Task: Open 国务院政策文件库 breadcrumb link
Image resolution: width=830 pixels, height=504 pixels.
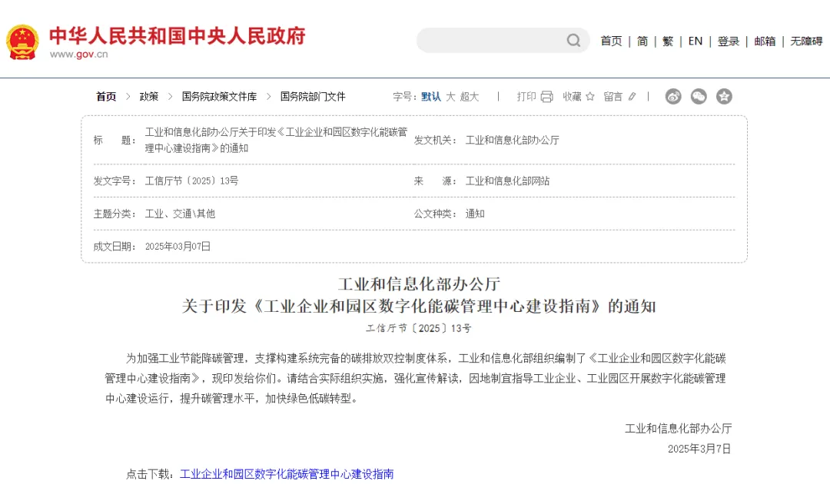Action: (x=219, y=97)
